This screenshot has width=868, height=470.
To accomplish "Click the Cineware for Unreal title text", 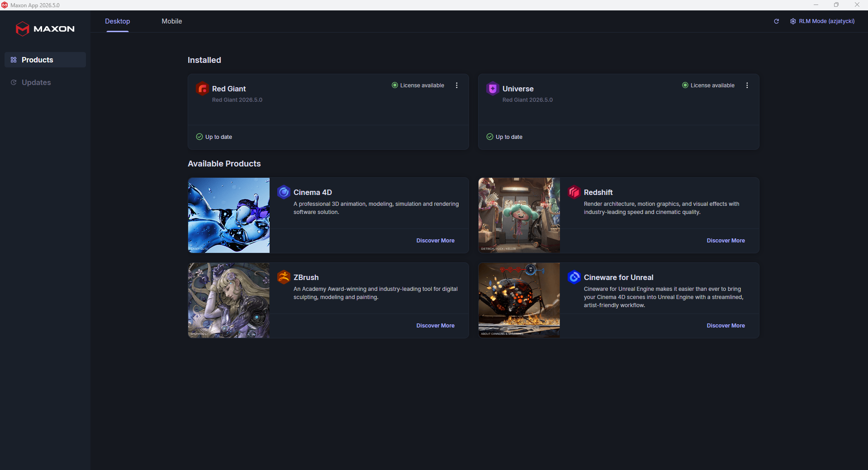I will [618, 277].
